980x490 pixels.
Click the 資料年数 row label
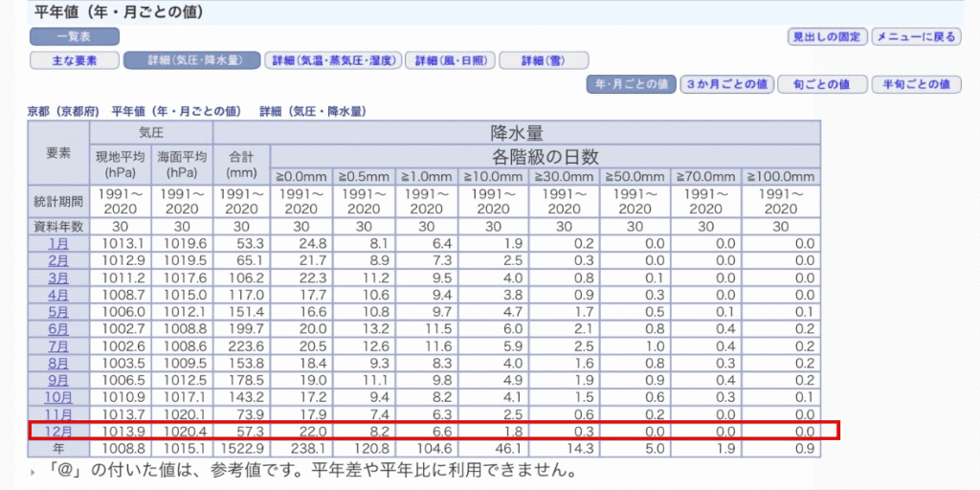click(58, 226)
